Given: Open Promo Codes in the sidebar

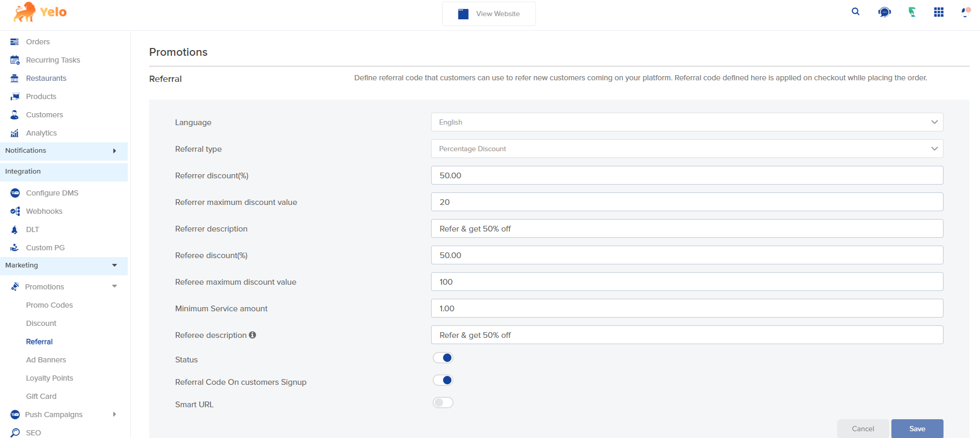Looking at the screenshot, I should tap(50, 305).
